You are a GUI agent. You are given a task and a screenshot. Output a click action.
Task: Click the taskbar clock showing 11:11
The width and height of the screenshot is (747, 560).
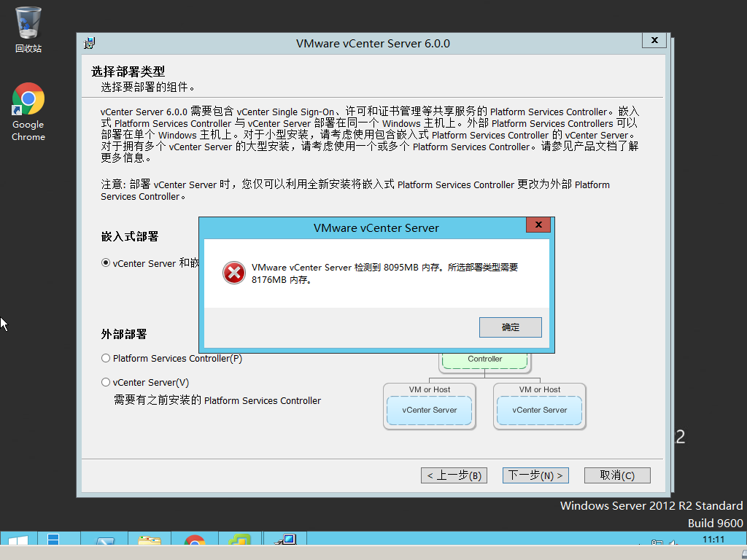click(713, 540)
